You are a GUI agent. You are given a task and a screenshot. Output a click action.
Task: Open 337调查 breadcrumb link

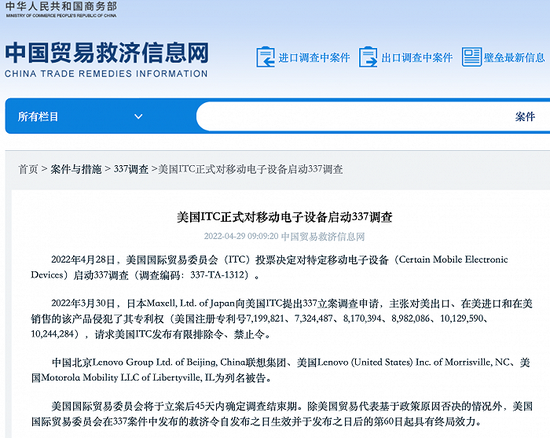coord(131,169)
